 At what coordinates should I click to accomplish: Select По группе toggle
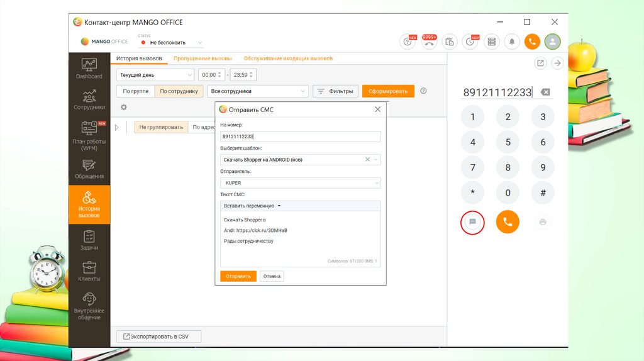click(x=136, y=91)
